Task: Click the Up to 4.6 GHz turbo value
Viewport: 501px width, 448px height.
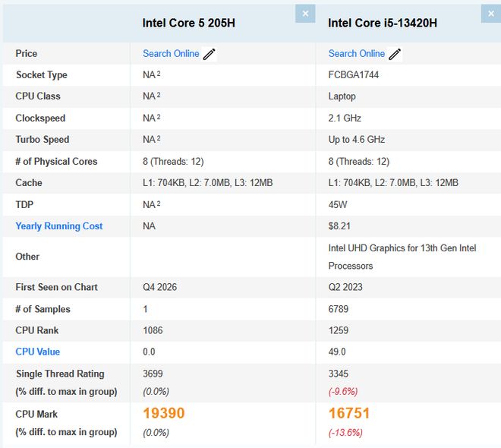Action: [357, 140]
